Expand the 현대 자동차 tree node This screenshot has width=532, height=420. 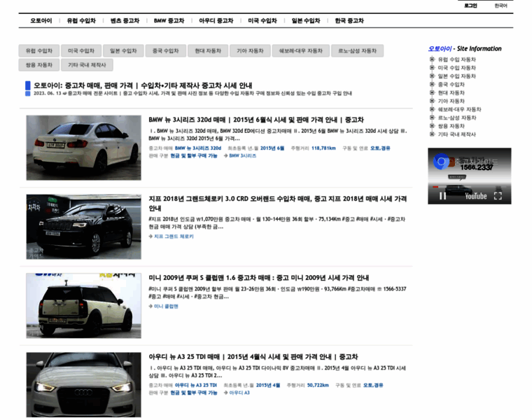coord(432,92)
